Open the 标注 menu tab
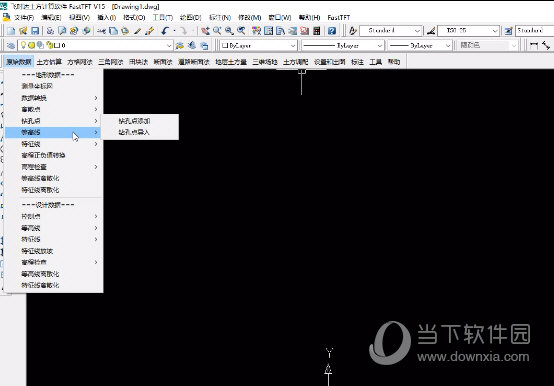 [x=358, y=62]
